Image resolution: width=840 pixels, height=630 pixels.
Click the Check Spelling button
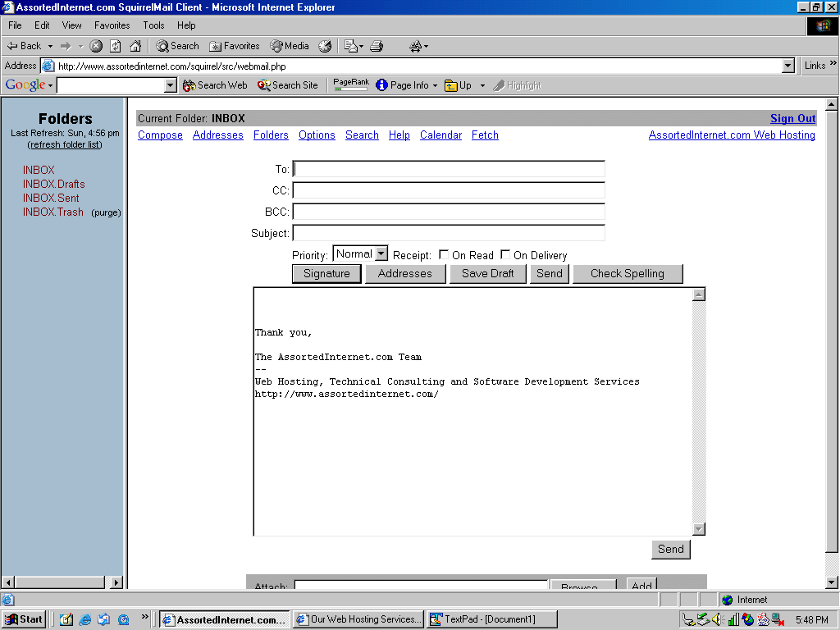click(x=628, y=274)
